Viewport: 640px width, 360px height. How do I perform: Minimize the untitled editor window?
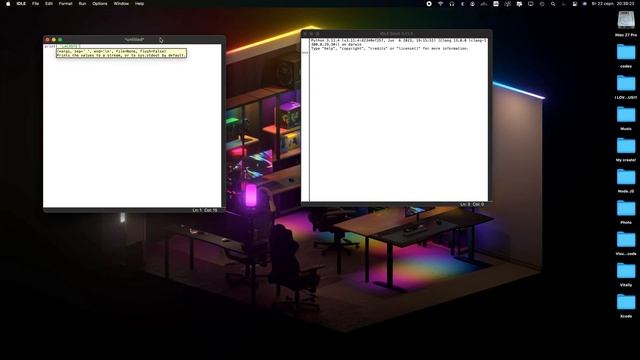[53, 40]
